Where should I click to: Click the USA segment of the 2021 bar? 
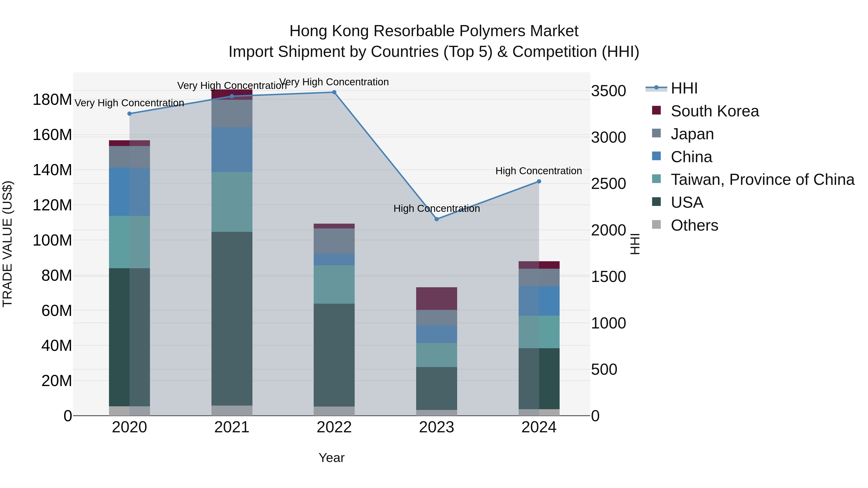click(232, 319)
